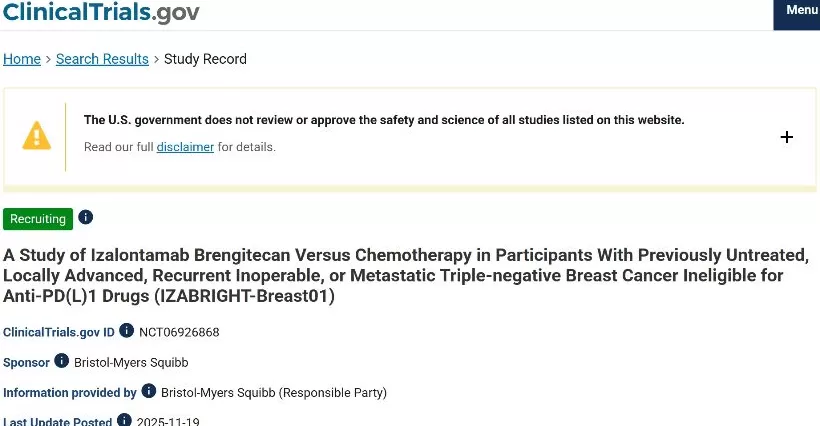Viewport: 820px width, 426px height.
Task: Click info icon beside ClinicalTrials.gov ID
Action: (126, 331)
